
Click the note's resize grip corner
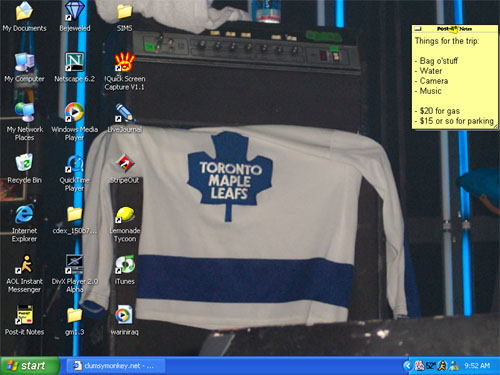tap(495, 126)
